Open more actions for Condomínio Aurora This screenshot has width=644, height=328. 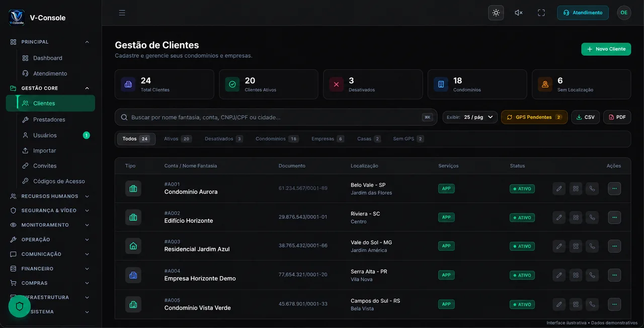[x=614, y=189]
